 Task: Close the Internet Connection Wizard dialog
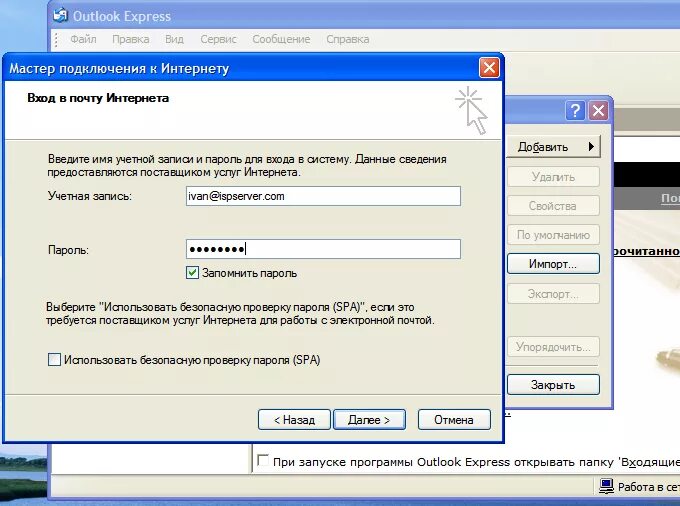[489, 68]
